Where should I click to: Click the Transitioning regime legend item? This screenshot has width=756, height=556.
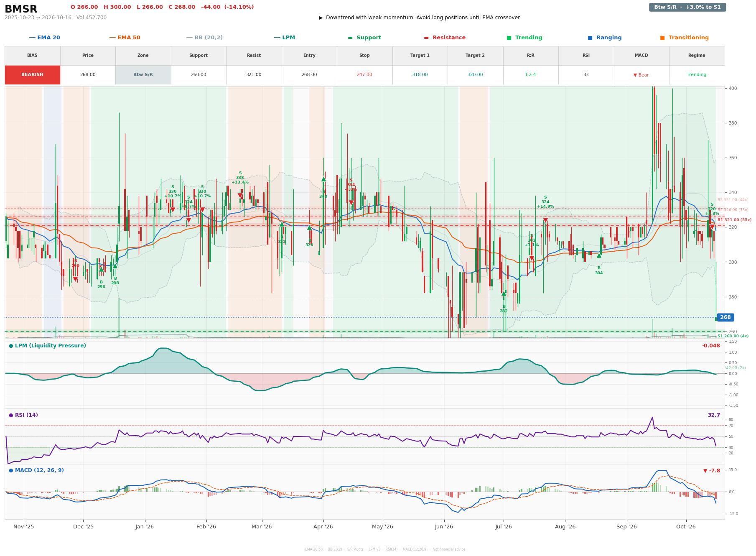(x=684, y=38)
